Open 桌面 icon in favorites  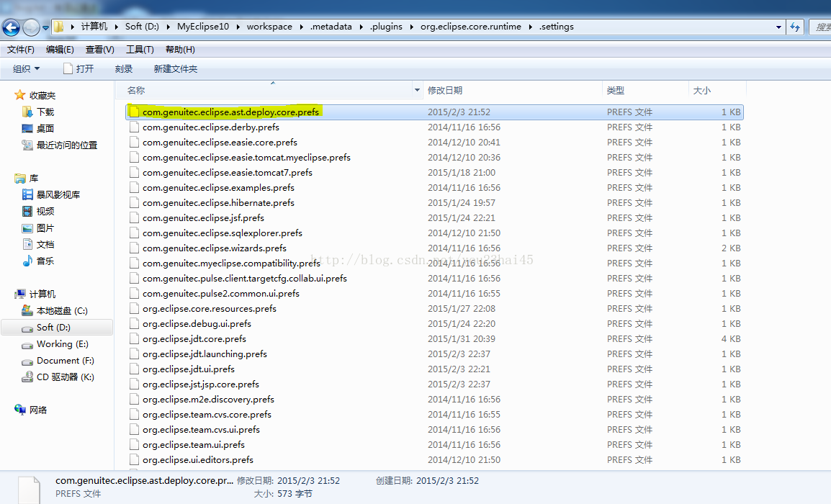tap(27, 128)
